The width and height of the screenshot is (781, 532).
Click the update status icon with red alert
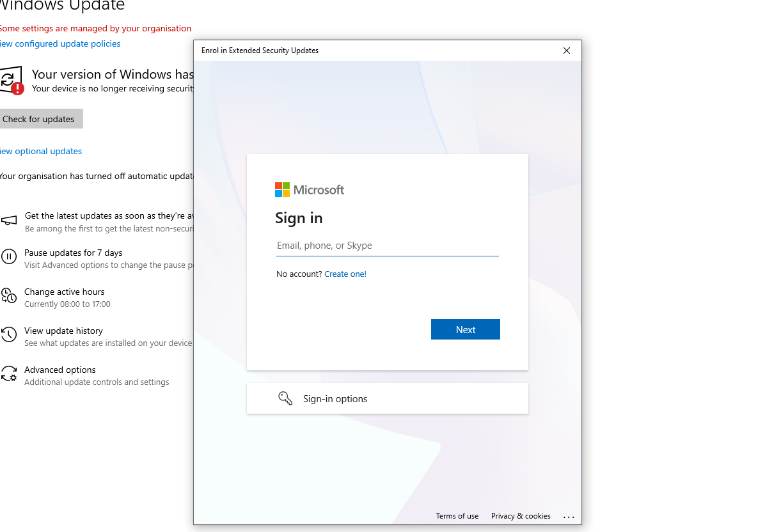click(11, 81)
